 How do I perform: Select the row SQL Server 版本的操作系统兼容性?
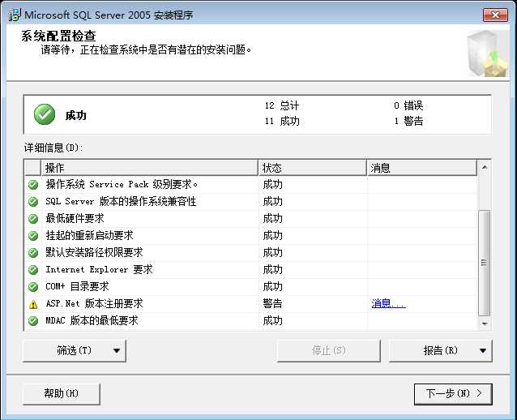[250, 202]
